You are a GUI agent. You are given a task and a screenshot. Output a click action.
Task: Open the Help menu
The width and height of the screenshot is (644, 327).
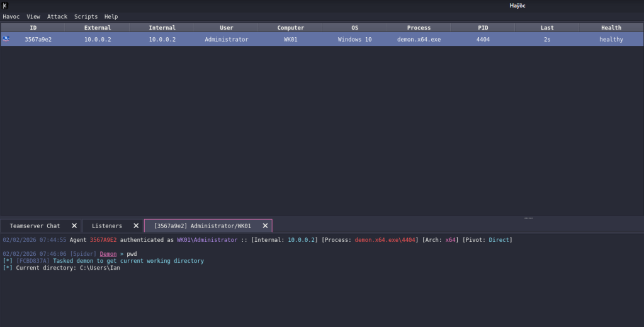pos(111,16)
